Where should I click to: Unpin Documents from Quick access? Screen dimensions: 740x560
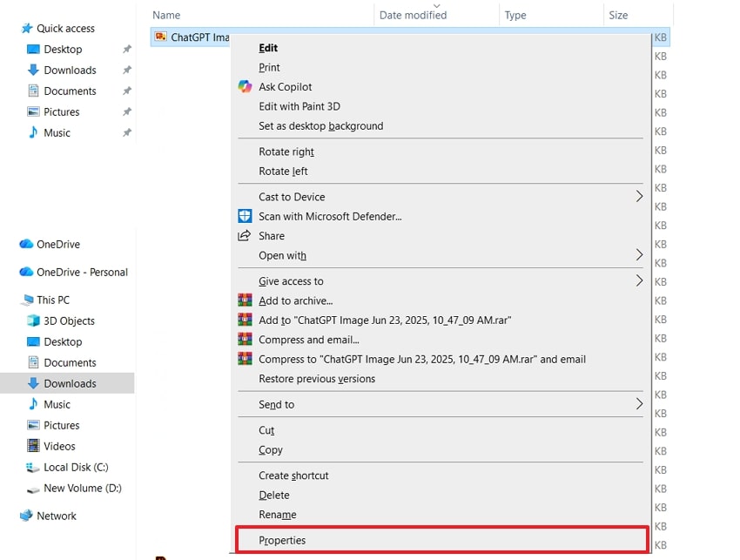[x=126, y=91]
